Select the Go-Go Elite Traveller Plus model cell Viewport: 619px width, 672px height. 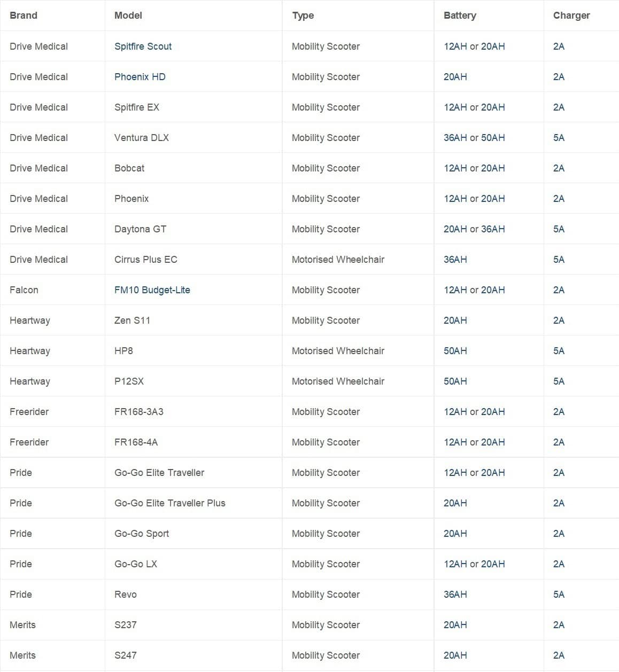pos(169,503)
